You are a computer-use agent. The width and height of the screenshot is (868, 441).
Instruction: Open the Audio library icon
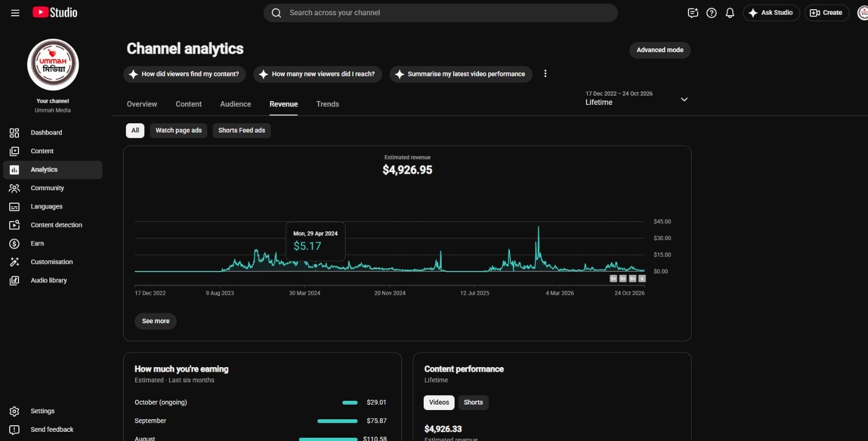pos(15,281)
